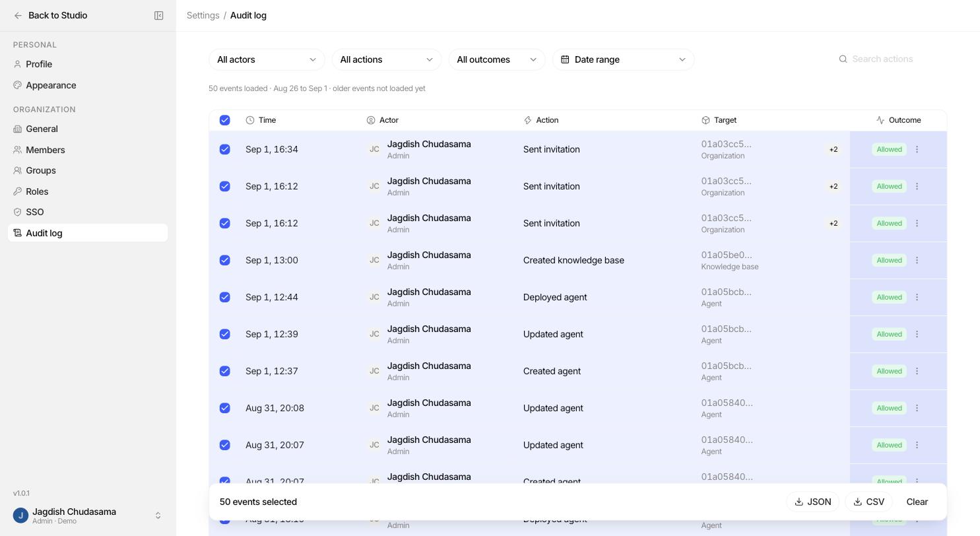Click the Appearance palette icon in sidebar
The width and height of the screenshot is (980, 536).
tap(17, 85)
